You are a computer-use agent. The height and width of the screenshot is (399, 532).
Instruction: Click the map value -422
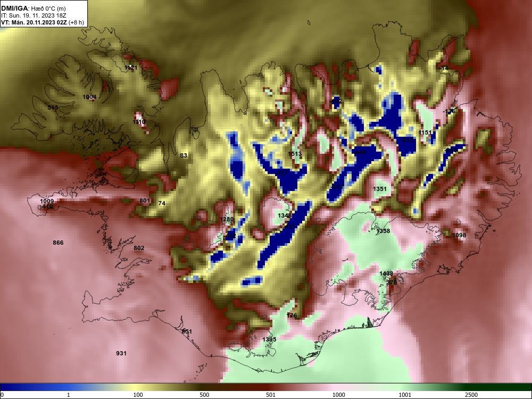(230, 236)
